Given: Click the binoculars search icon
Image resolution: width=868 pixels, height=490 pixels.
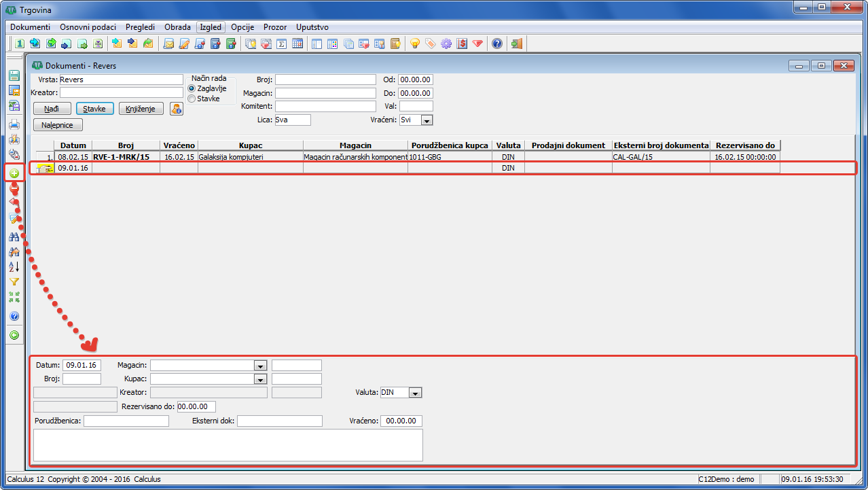Looking at the screenshot, I should coord(14,237).
